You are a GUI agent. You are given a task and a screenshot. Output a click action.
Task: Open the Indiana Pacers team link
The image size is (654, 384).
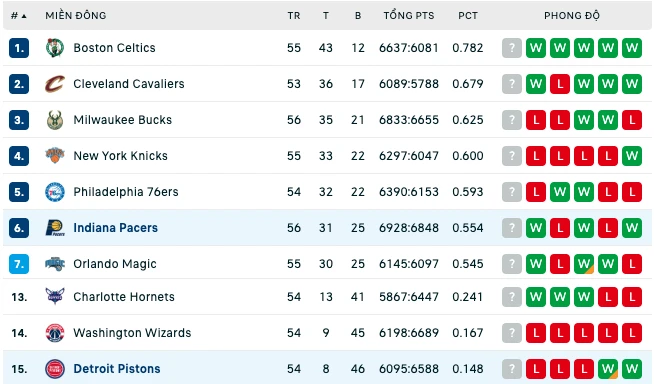pyautogui.click(x=116, y=228)
